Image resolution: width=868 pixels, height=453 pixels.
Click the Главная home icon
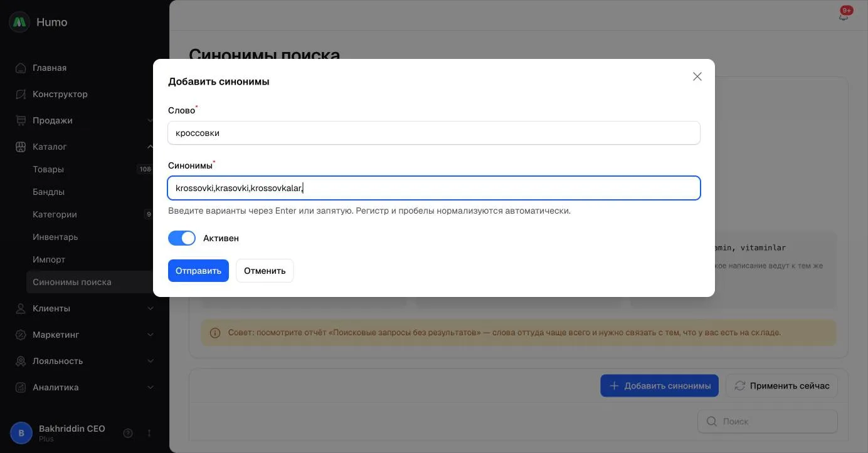pyautogui.click(x=21, y=68)
